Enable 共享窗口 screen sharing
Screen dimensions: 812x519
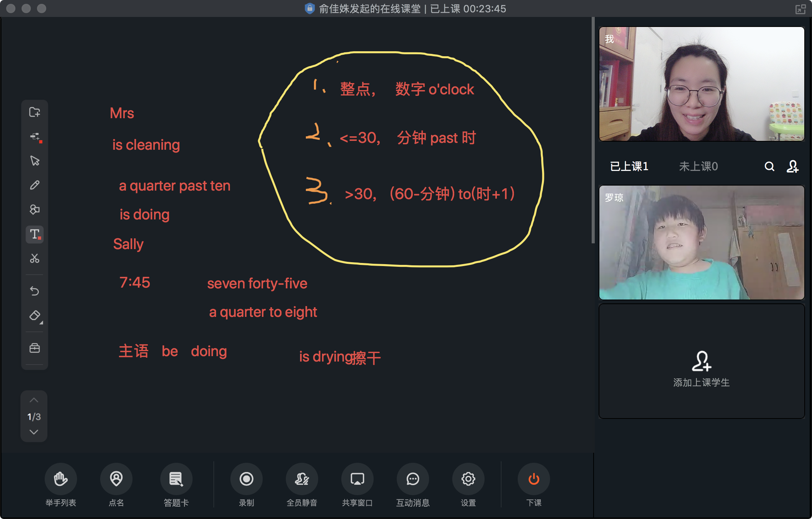pos(357,479)
